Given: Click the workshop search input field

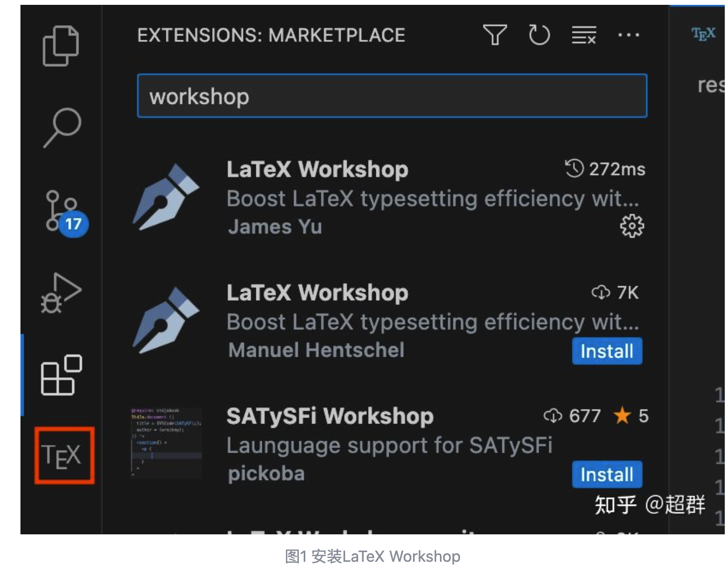Looking at the screenshot, I should point(392,96).
